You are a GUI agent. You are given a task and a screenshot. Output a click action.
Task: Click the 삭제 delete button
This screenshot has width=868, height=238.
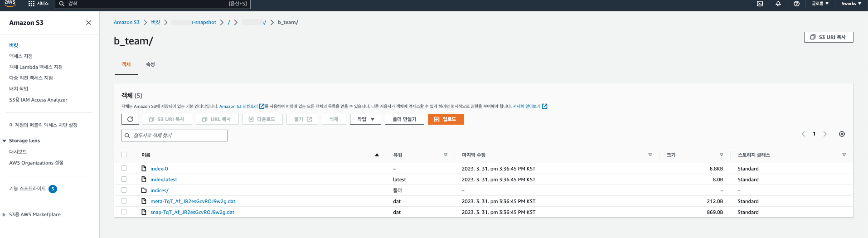(334, 119)
